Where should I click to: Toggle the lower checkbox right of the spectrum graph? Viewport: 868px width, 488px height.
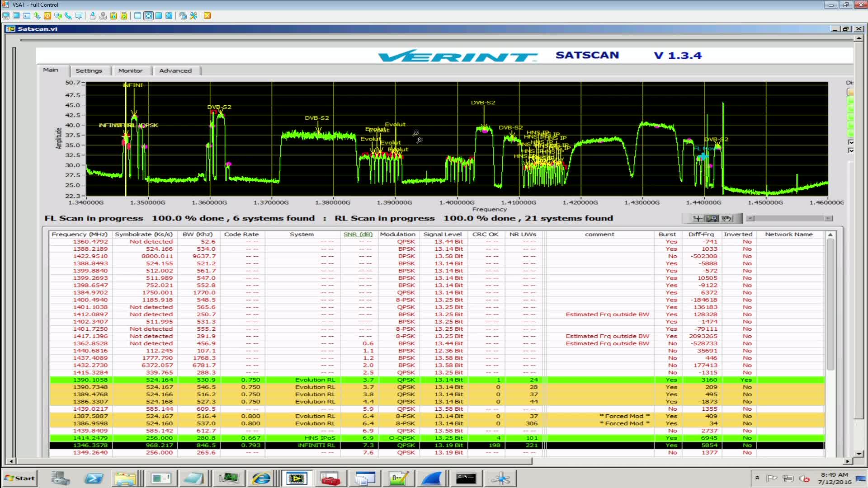(851, 150)
